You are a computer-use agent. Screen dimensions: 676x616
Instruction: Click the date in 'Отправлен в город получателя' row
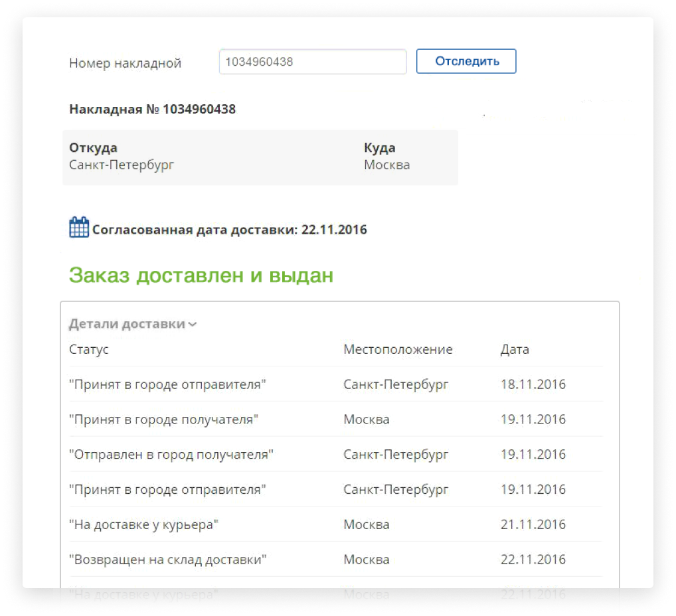[x=533, y=454]
